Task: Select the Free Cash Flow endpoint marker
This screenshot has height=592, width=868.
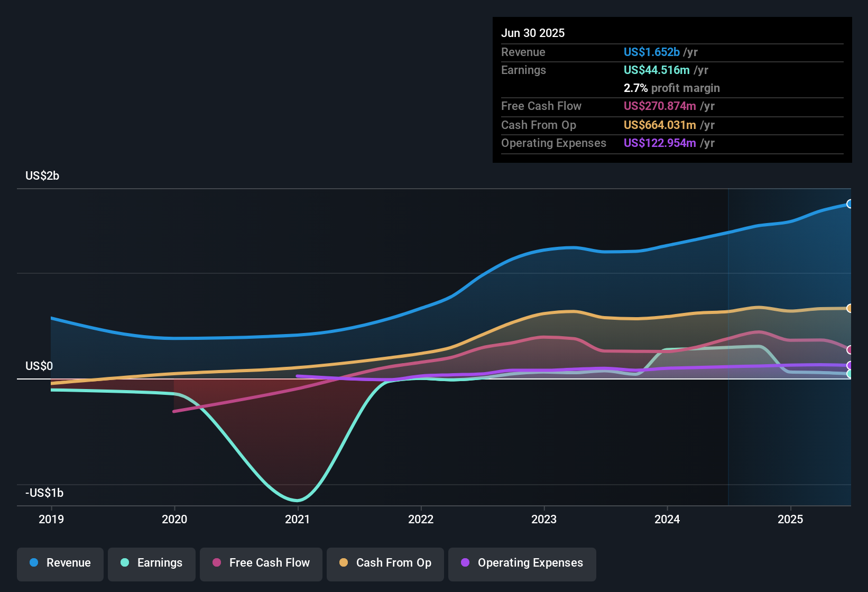Action: [x=850, y=350]
